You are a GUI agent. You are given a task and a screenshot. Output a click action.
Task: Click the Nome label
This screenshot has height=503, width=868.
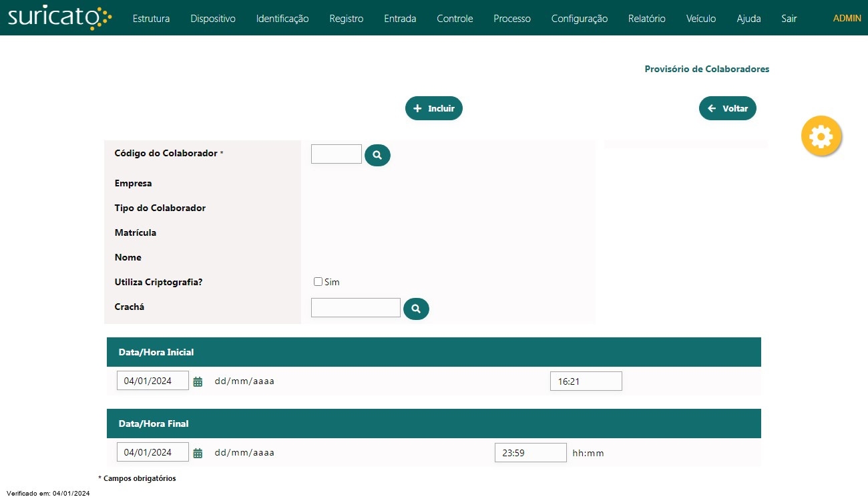(128, 257)
